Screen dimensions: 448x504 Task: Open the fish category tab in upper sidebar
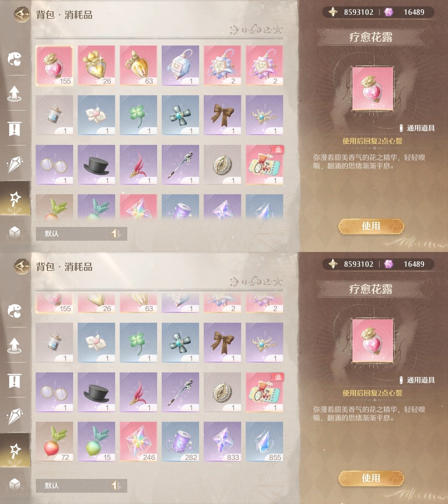coord(15,59)
